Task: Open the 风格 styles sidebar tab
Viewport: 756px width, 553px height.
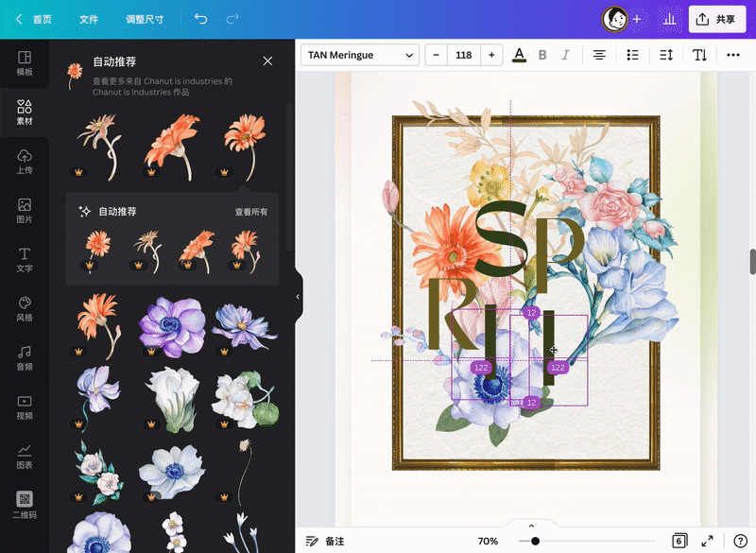Action: (25, 309)
